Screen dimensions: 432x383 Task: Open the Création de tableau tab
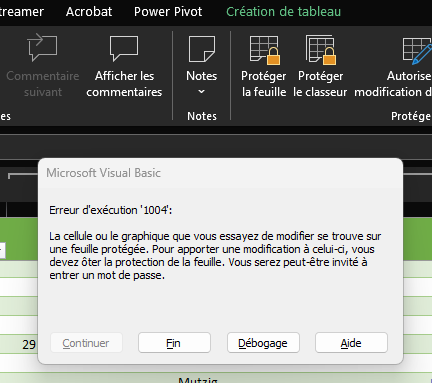click(x=284, y=12)
